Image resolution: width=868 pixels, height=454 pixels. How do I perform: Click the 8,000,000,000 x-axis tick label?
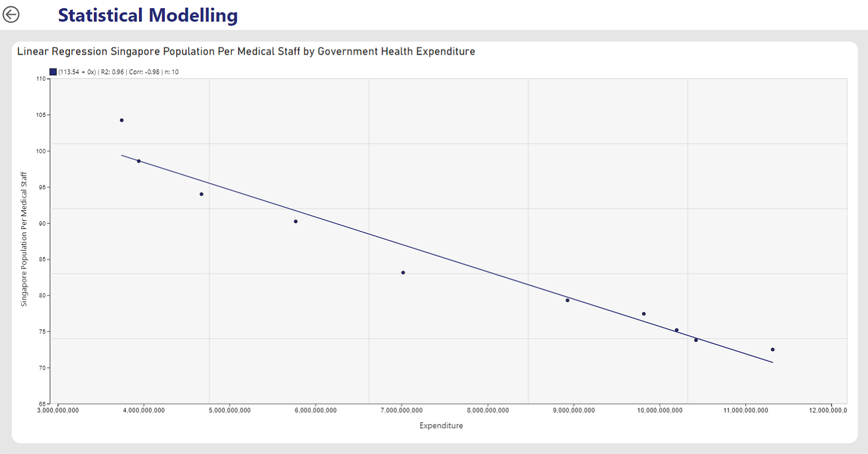click(488, 410)
